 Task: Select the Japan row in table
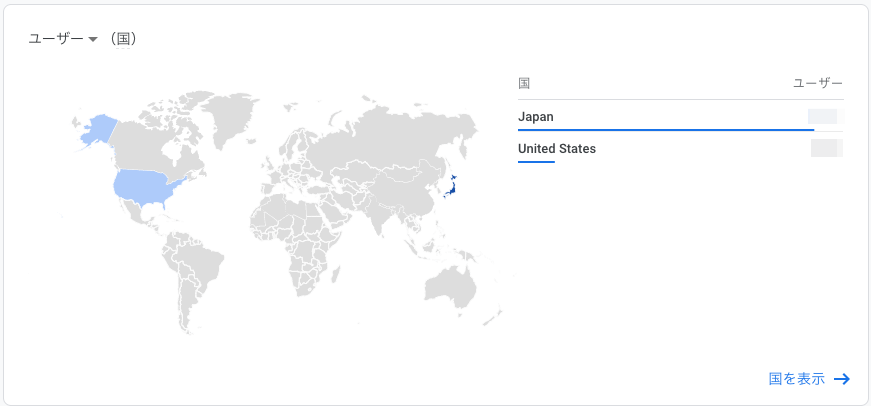pos(680,117)
